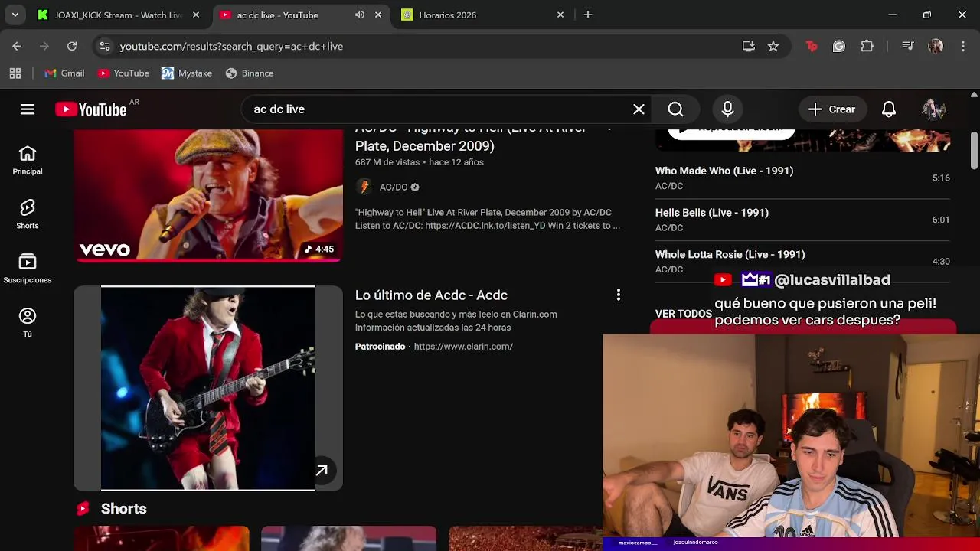
Task: Open AC/DC channel avatar under video
Action: point(364,187)
